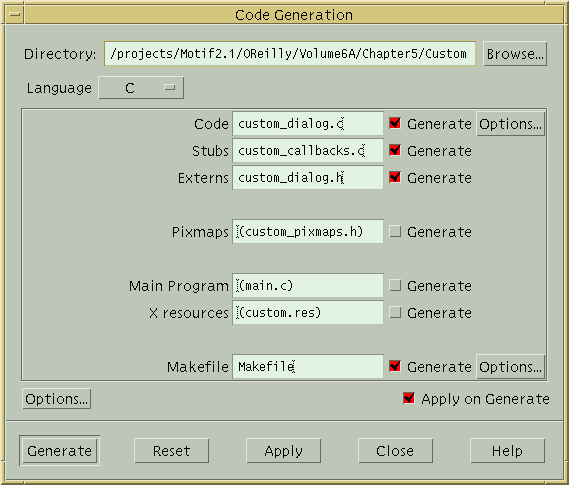Image resolution: width=569 pixels, height=485 pixels.
Task: Click into the Directory path field
Action: [x=290, y=54]
